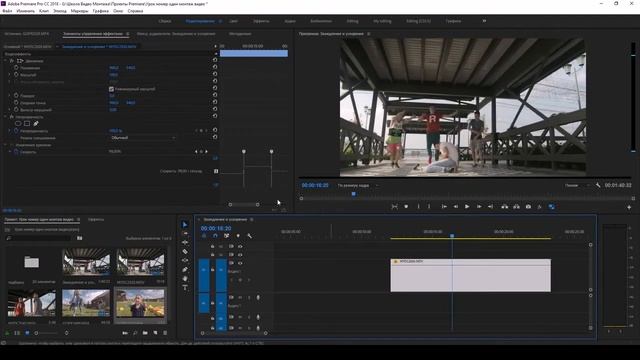Open program monitor zoom level dropdown
This screenshot has width=640, height=360.
coord(358,185)
